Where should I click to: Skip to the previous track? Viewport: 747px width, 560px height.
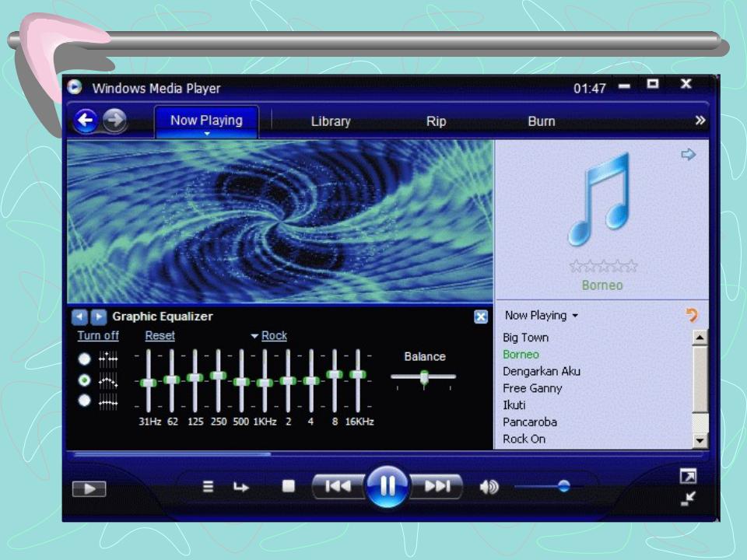point(338,486)
